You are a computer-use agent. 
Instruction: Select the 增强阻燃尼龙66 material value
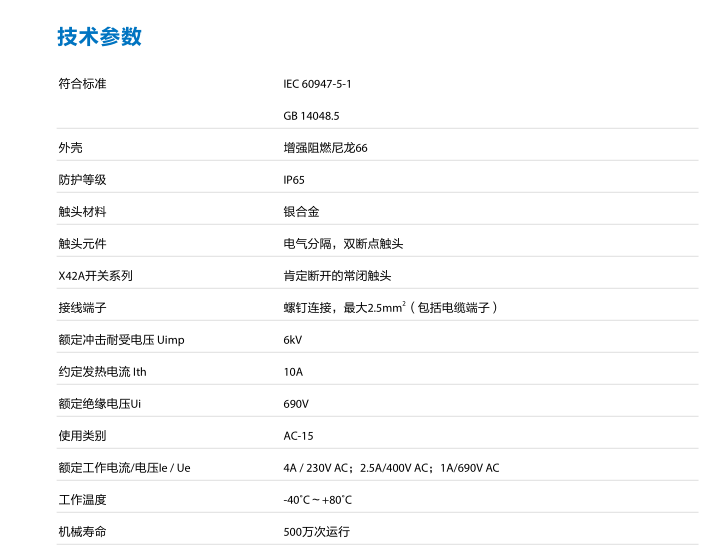click(325, 148)
